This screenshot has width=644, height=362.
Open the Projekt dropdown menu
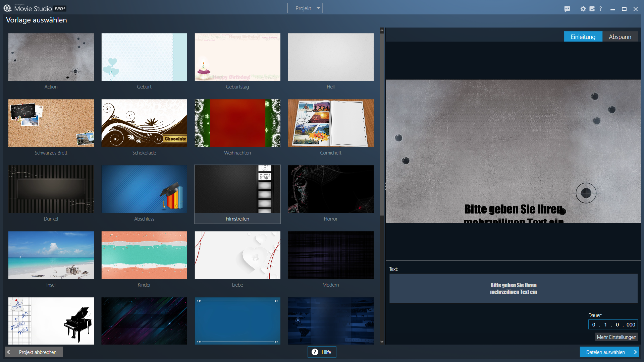[x=305, y=8]
